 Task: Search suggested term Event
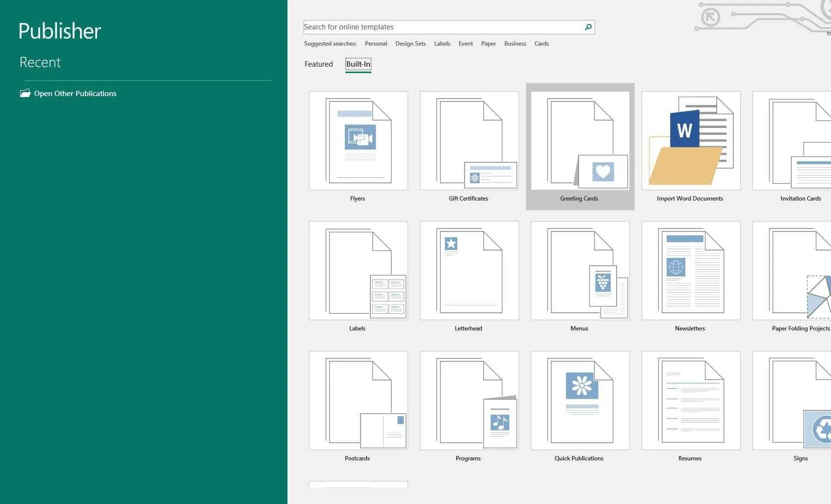point(466,44)
